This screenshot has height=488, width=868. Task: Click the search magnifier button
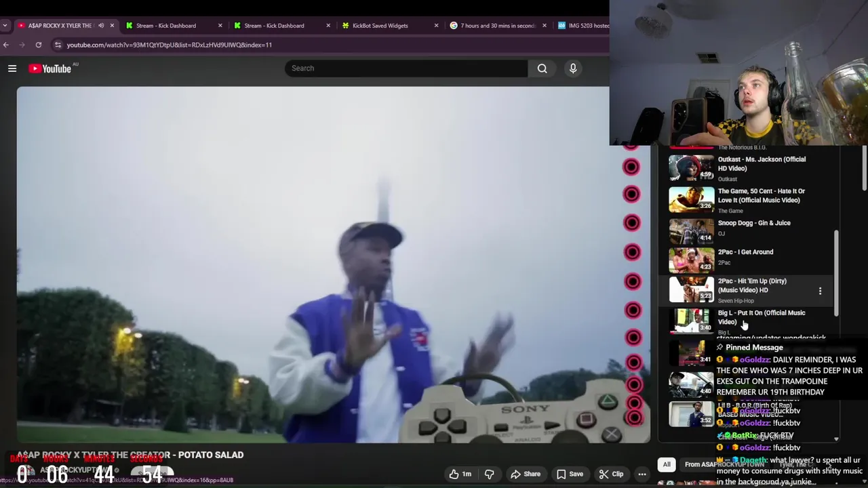click(542, 68)
